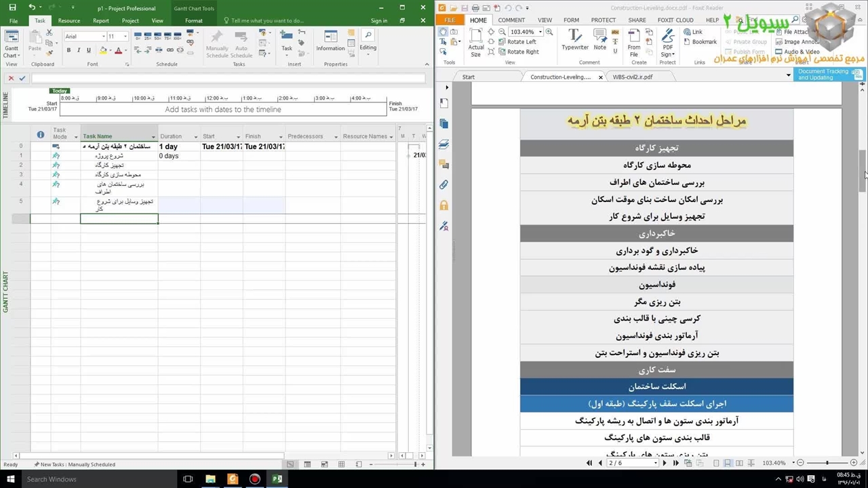
Task: Switch to the Resource ribbon tab
Action: [x=68, y=20]
